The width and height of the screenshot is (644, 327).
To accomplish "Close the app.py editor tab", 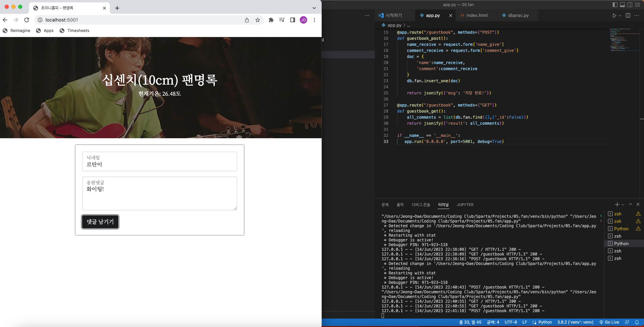I will [451, 16].
